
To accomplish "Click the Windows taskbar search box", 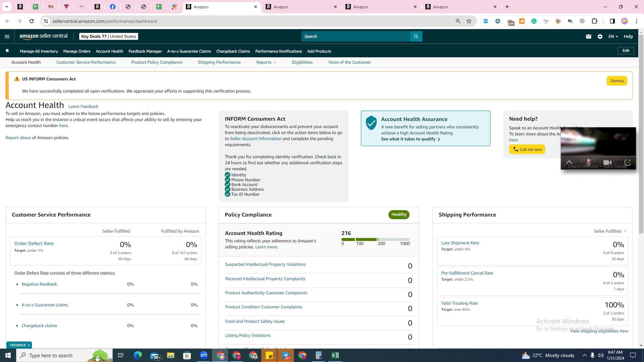I will 64,355.
